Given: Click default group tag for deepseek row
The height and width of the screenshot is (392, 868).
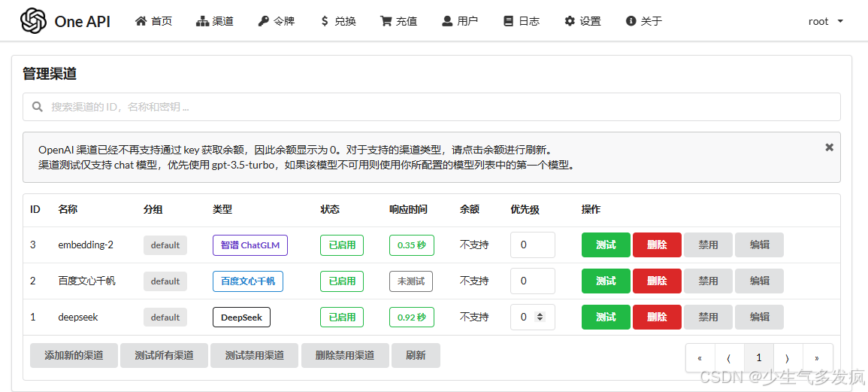Looking at the screenshot, I should [x=165, y=318].
